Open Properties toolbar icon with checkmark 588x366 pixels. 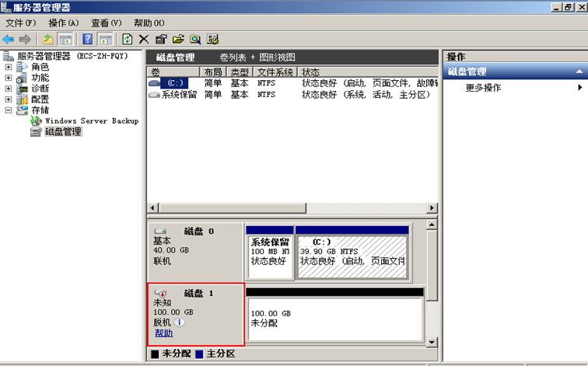(x=161, y=39)
